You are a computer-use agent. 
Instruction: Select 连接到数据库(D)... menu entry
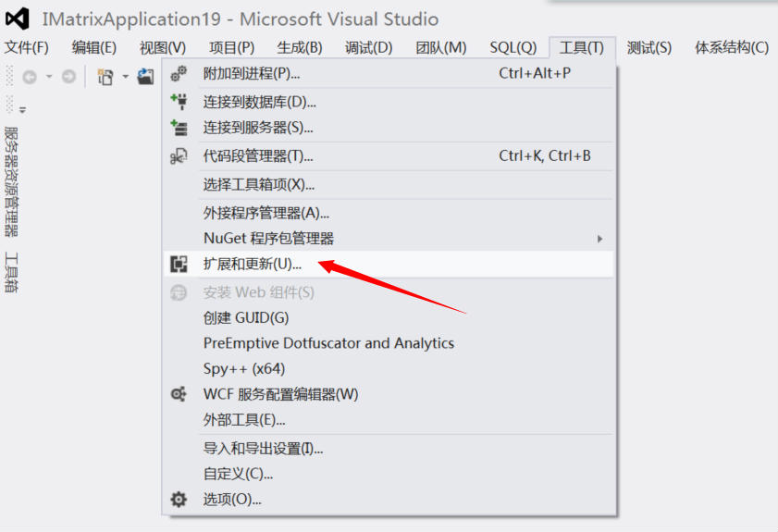[389, 102]
